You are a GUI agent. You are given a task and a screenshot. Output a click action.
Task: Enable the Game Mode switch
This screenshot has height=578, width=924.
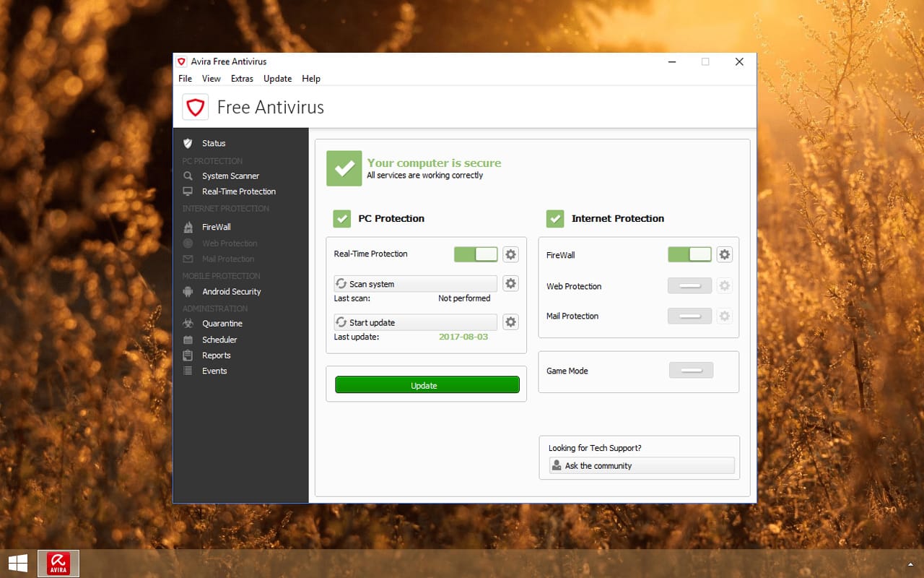691,370
